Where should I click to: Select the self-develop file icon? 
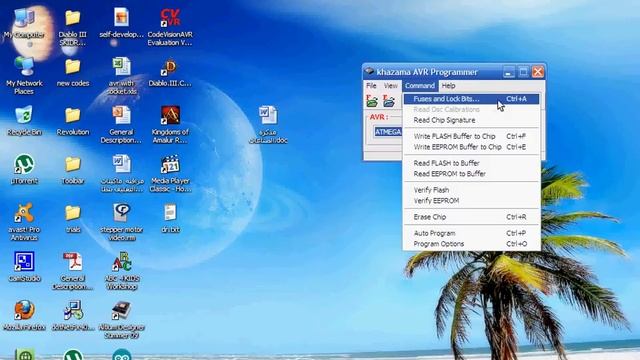click(121, 23)
